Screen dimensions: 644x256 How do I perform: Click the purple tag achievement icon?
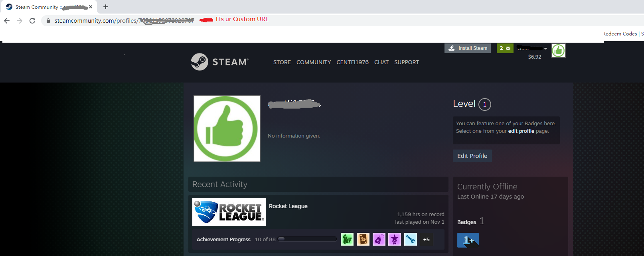point(379,239)
